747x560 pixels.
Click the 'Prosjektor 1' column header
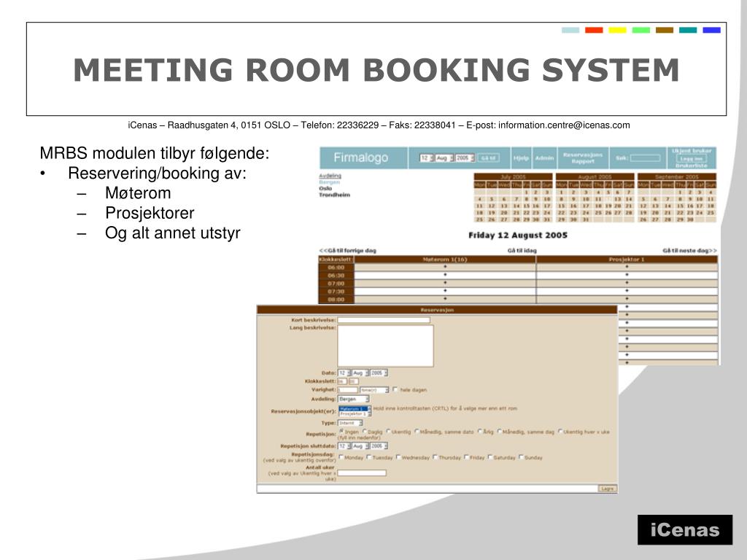(x=627, y=260)
